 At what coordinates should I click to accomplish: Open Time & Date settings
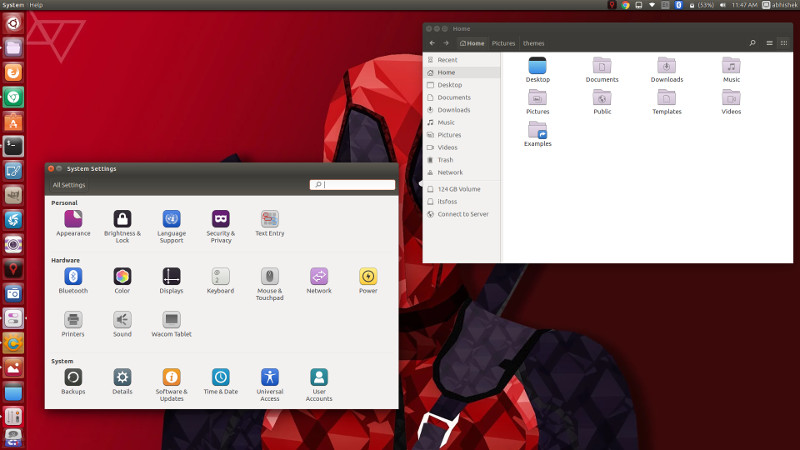pyautogui.click(x=220, y=382)
